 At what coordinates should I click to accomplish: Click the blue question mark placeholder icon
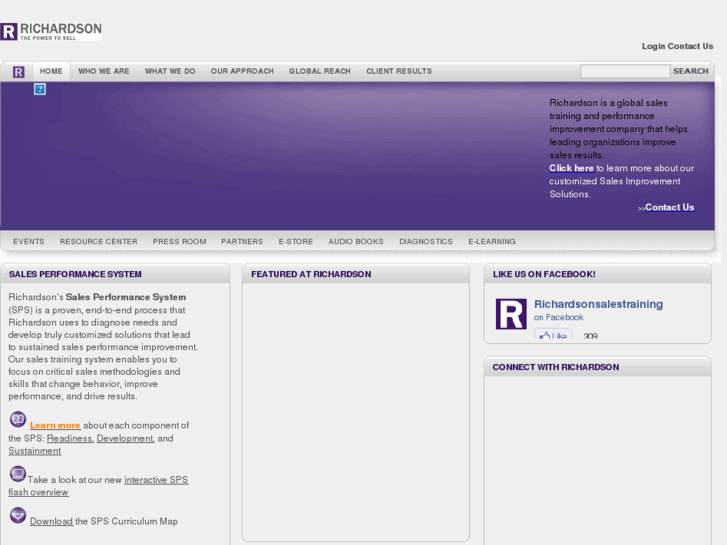pos(40,89)
